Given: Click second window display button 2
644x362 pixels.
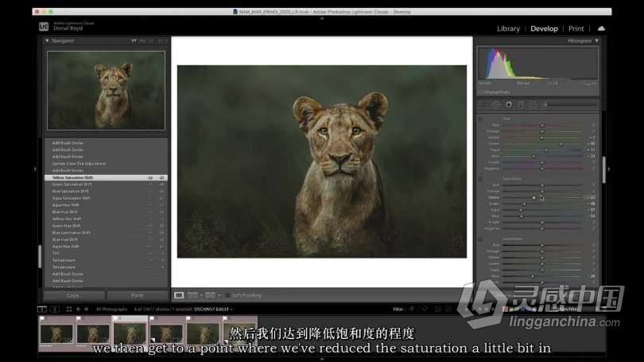Looking at the screenshot, I should point(55,309).
